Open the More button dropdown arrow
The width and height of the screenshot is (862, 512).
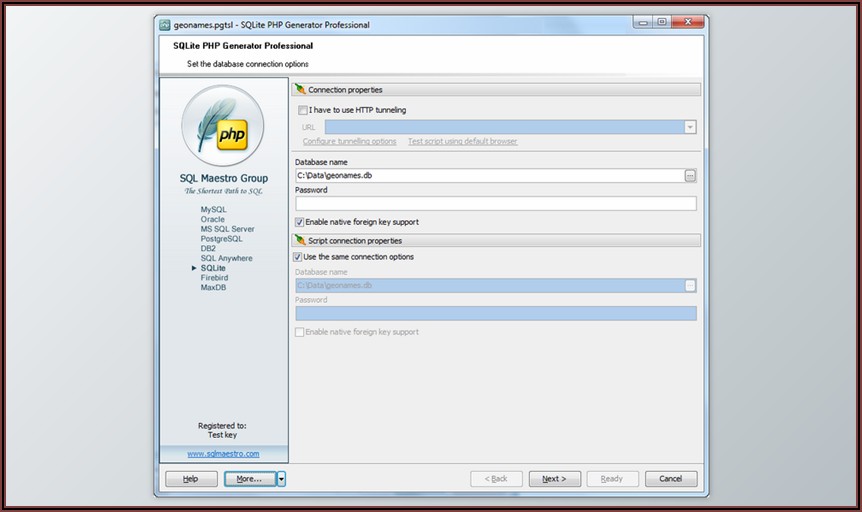point(281,479)
